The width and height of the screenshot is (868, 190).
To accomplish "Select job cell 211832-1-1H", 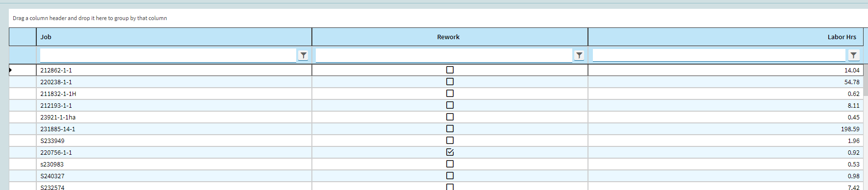I will [174, 94].
